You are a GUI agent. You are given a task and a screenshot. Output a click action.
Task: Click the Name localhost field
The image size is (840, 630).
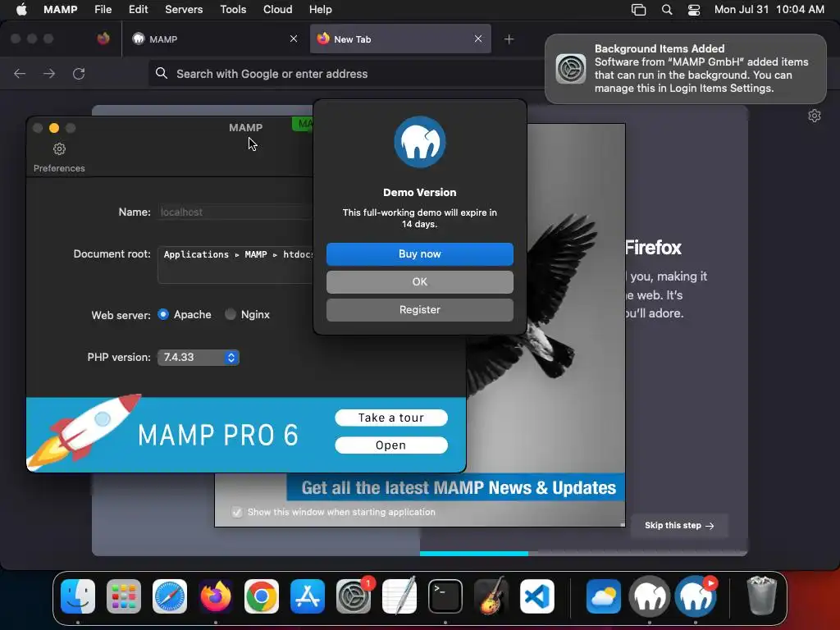tap(235, 212)
